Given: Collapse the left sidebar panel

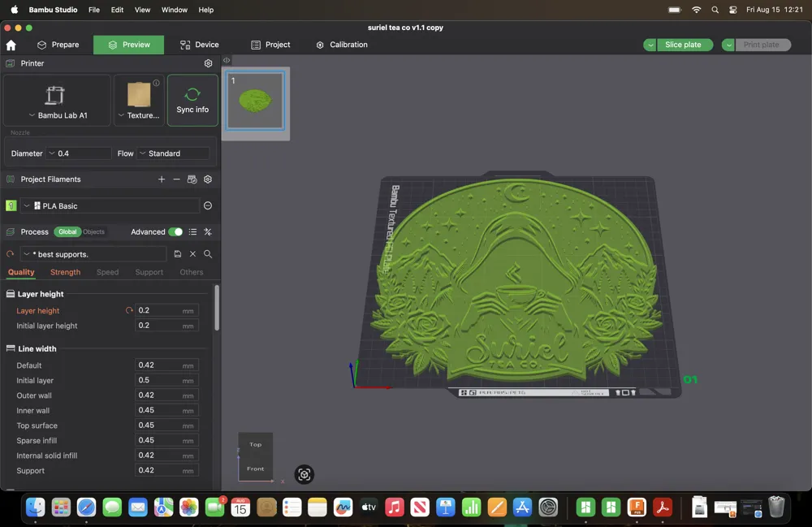Looking at the screenshot, I should point(227,60).
